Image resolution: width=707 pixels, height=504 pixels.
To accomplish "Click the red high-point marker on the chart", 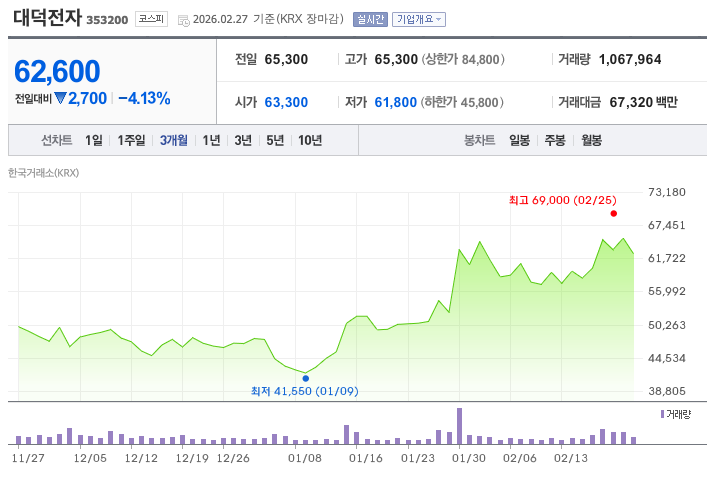I will 614,214.
